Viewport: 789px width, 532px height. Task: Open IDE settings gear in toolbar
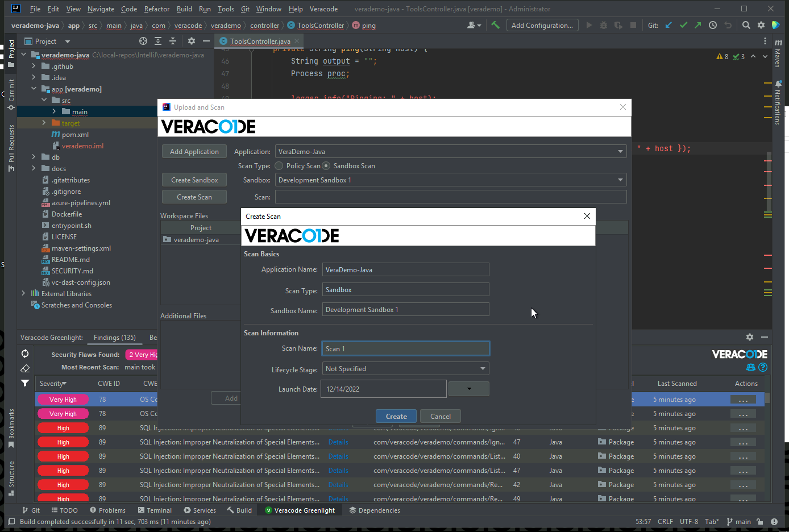click(761, 25)
